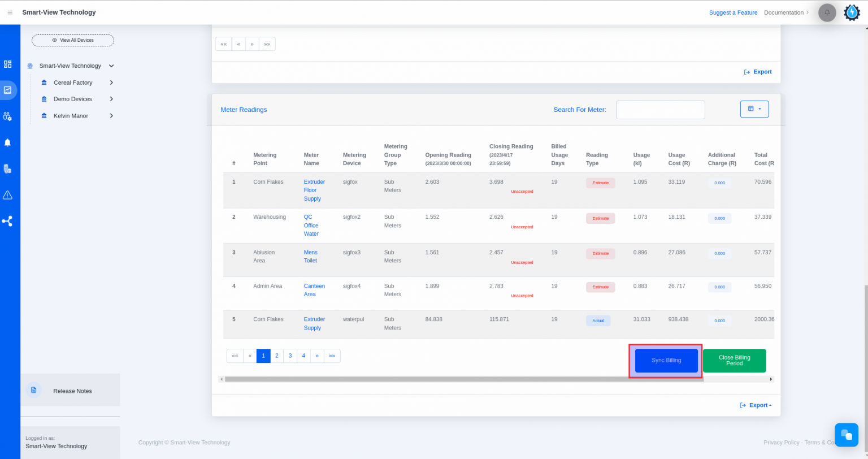Toggle the Actual reading badge for waterpul

point(598,320)
